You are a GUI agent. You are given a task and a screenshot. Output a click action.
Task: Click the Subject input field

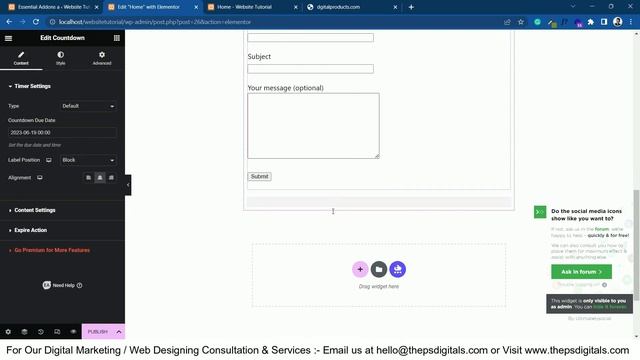click(x=310, y=69)
